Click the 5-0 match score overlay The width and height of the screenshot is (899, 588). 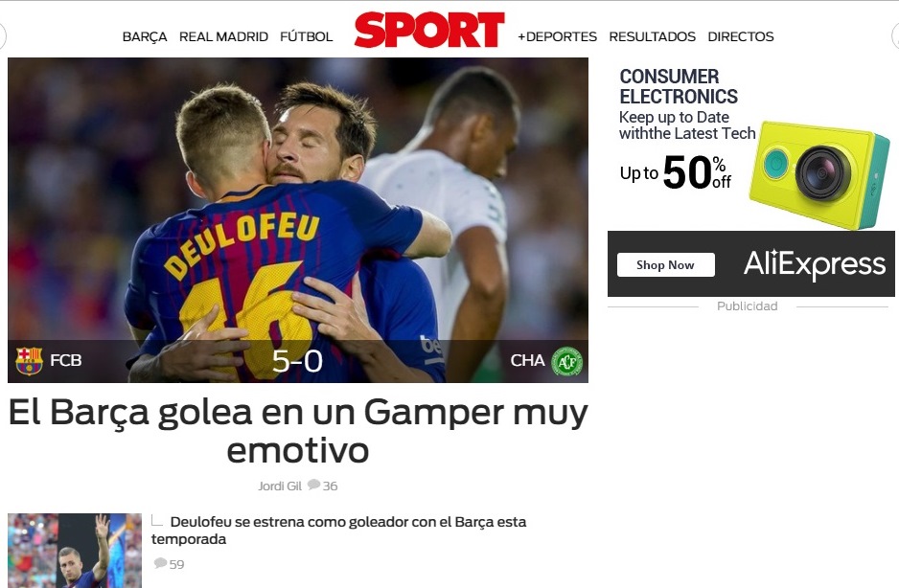(297, 361)
